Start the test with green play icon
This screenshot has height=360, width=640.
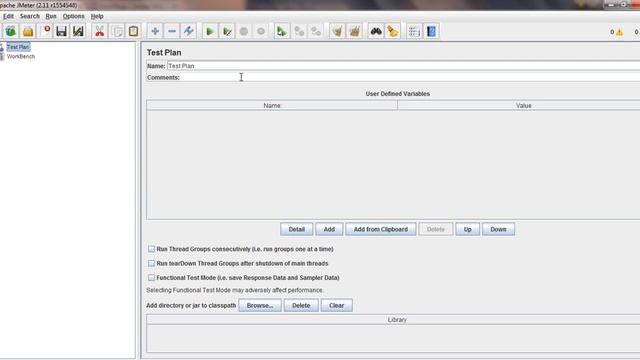[x=210, y=31]
